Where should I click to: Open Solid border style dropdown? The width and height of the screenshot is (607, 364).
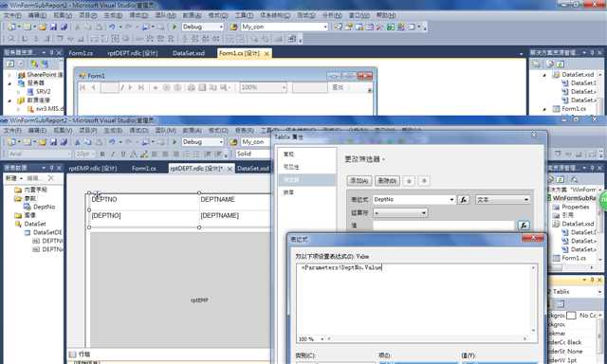point(252,154)
